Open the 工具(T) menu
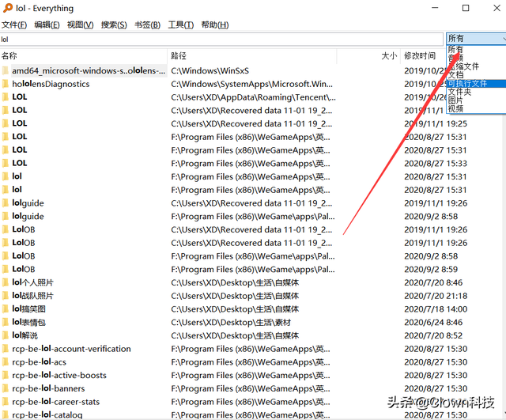The width and height of the screenshot is (506, 420). (x=181, y=25)
